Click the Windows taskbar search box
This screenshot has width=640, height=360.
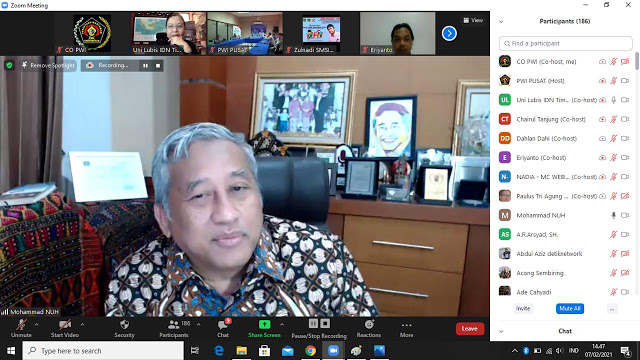(103, 351)
